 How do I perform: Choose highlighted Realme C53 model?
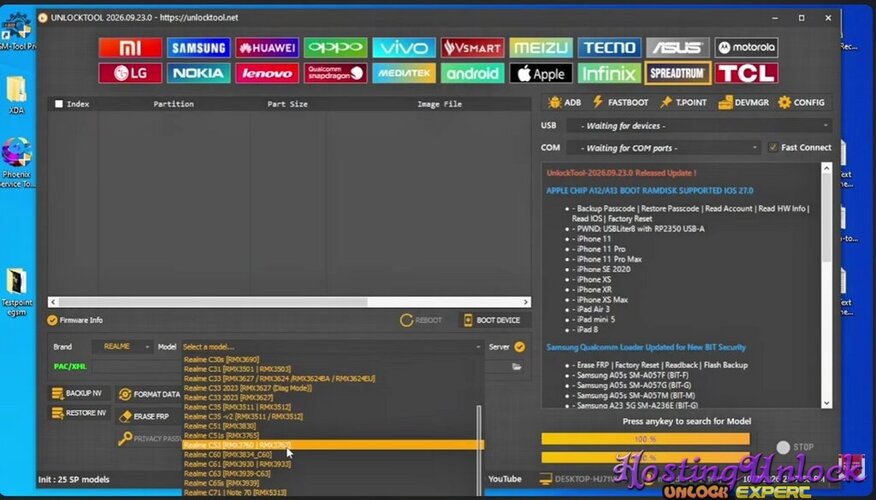point(333,445)
